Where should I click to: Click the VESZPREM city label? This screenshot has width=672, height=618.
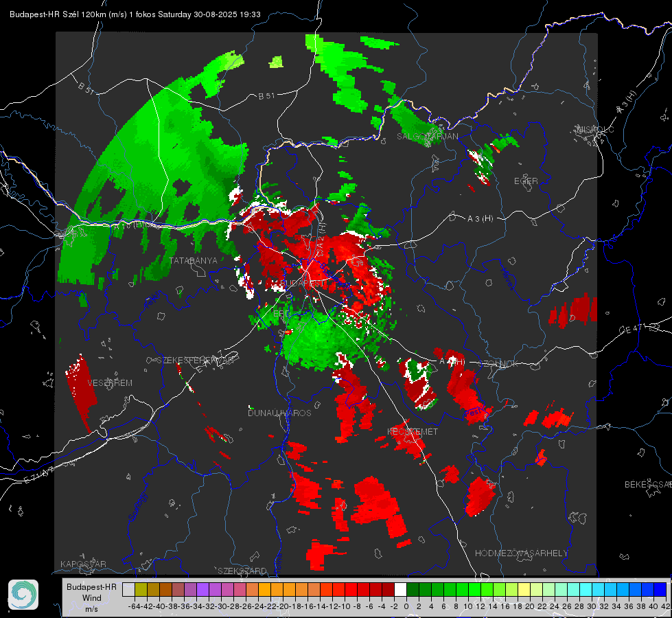pyautogui.click(x=110, y=383)
